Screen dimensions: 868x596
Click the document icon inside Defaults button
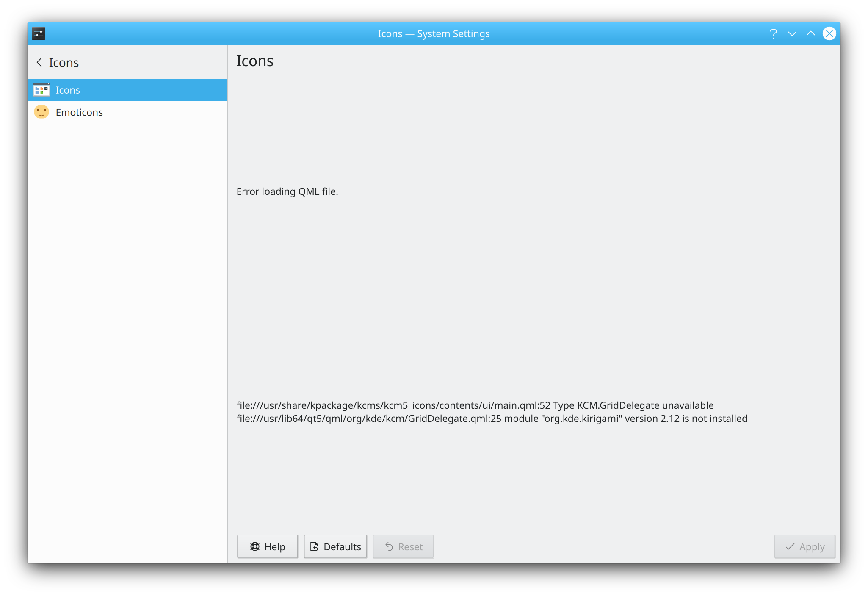pos(314,546)
